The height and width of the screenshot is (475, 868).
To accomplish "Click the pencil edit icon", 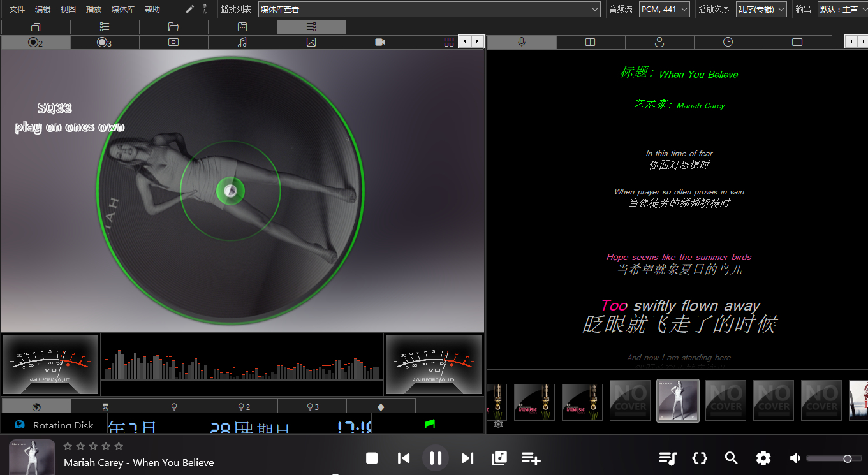I will [190, 9].
